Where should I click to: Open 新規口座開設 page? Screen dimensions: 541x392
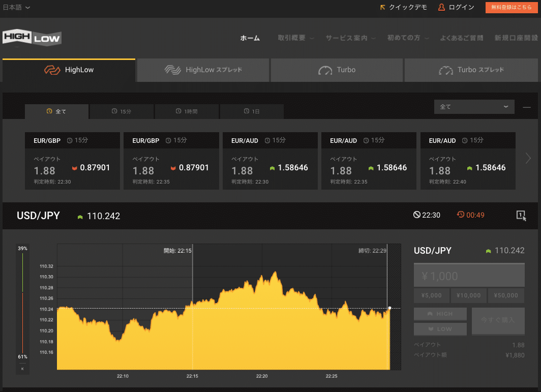tap(516, 38)
